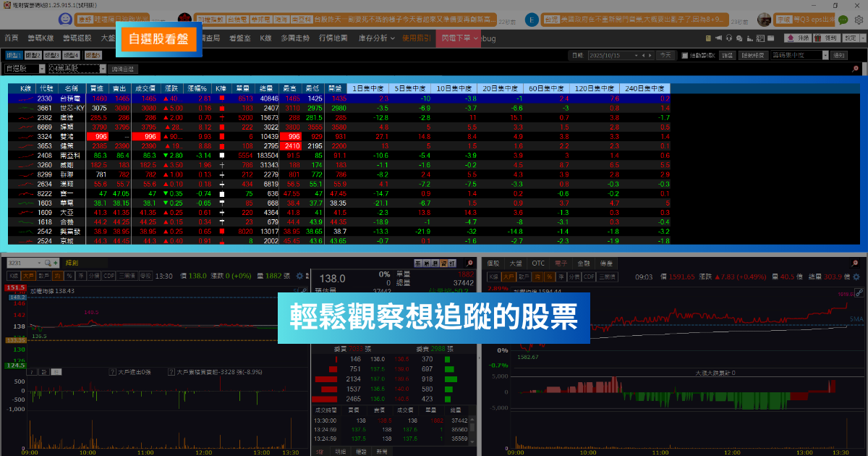Expand the 閃電下單 dropdown

460,38
